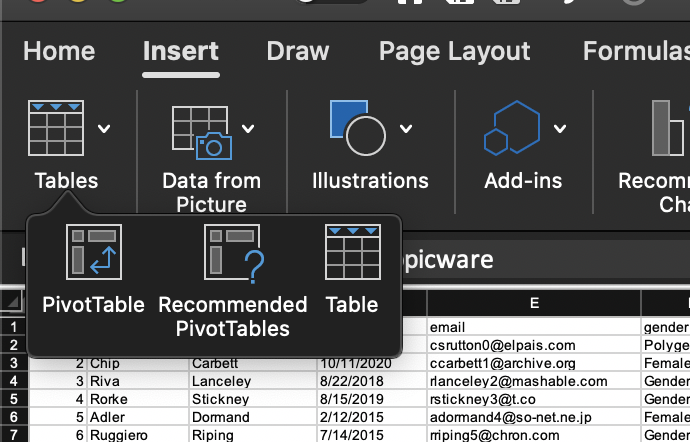Switch to the Home tab
This screenshot has height=442, width=690.
[59, 51]
